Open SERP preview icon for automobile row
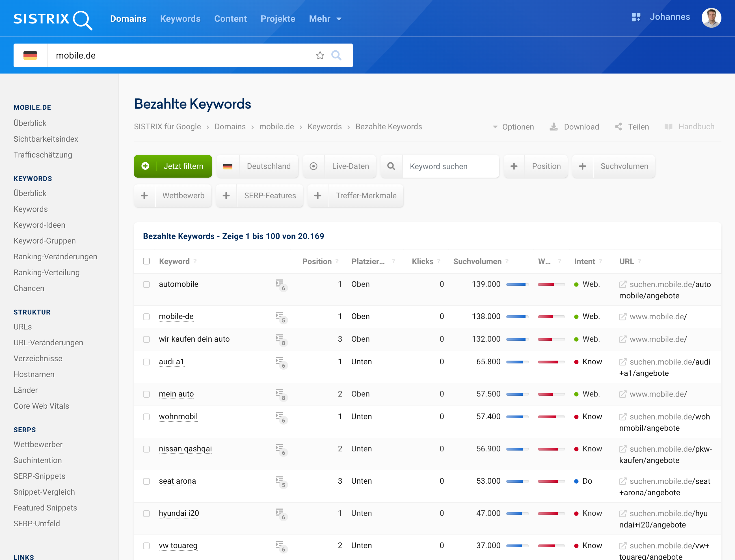Viewport: 735px width, 560px height. 280,284
